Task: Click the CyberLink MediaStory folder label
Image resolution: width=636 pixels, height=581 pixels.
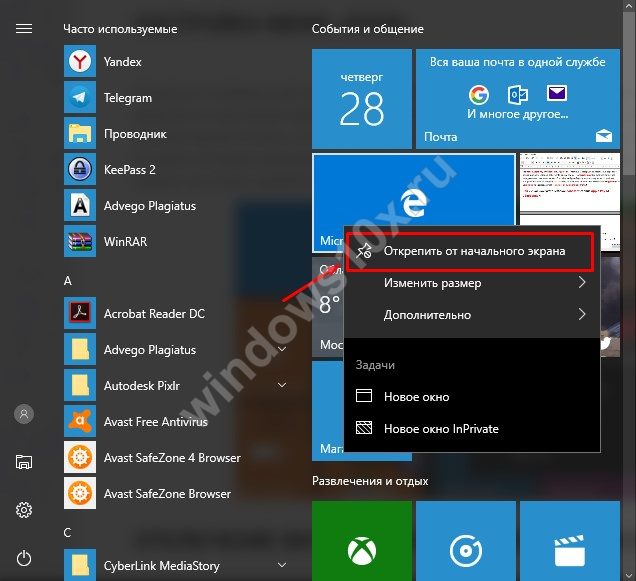Action: click(161, 566)
